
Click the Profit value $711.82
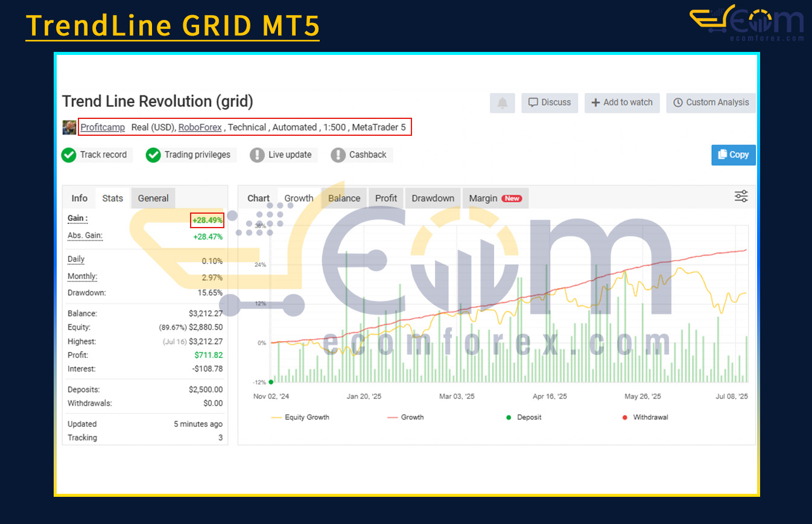coord(209,356)
